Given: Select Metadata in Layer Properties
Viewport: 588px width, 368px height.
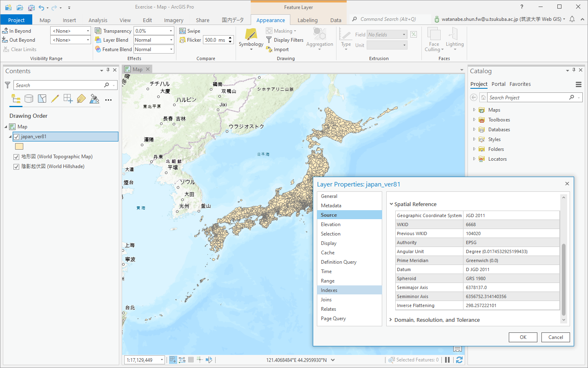Looking at the screenshot, I should click(350, 206).
